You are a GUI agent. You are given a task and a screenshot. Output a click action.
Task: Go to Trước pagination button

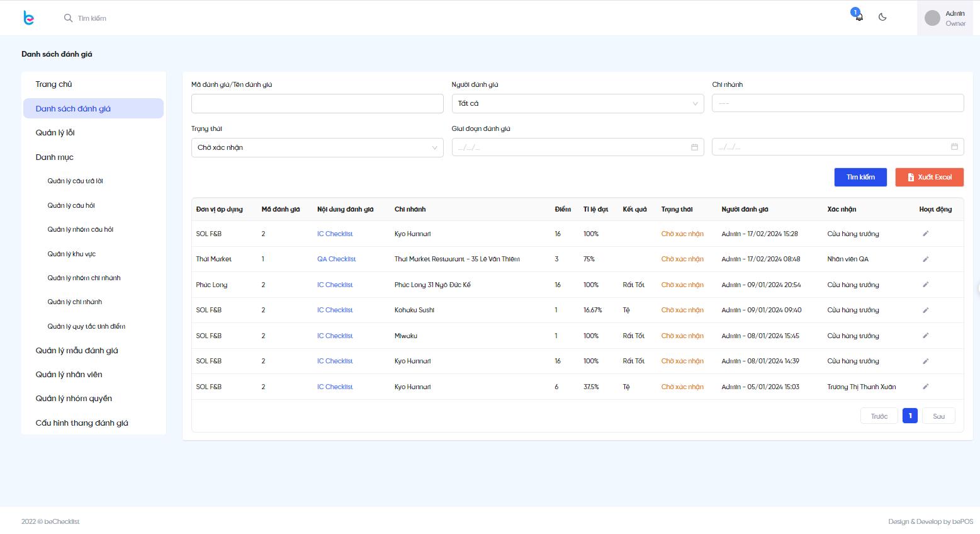click(x=879, y=416)
